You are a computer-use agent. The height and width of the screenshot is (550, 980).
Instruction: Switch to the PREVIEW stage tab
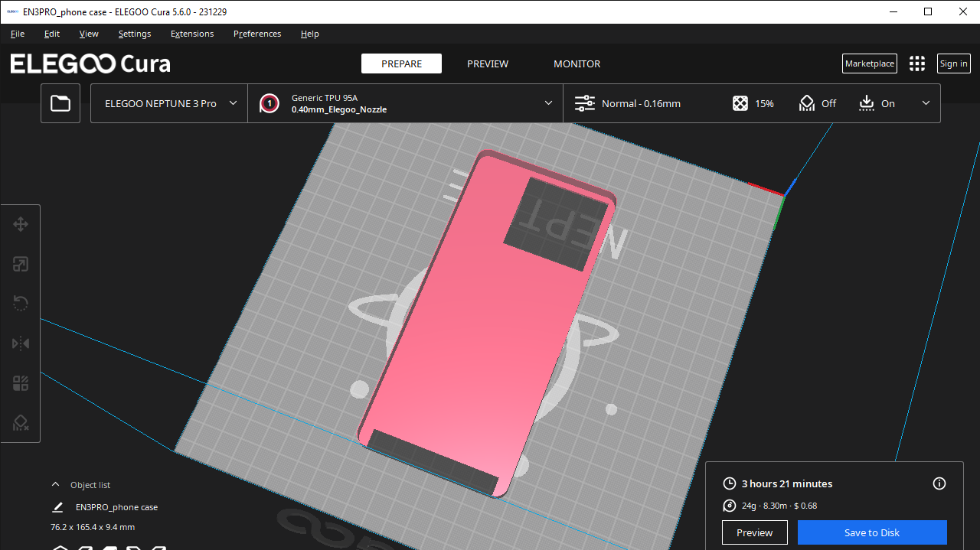[488, 63]
